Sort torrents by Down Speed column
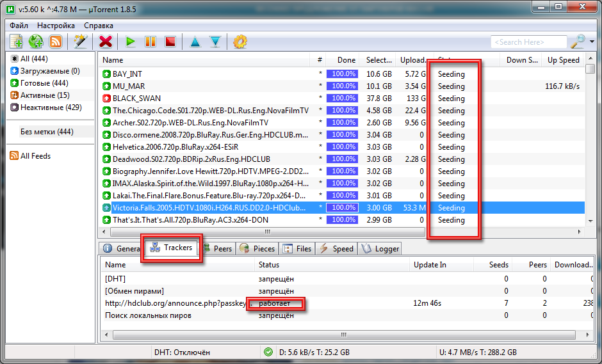The height and width of the screenshot is (364, 602). pos(521,60)
